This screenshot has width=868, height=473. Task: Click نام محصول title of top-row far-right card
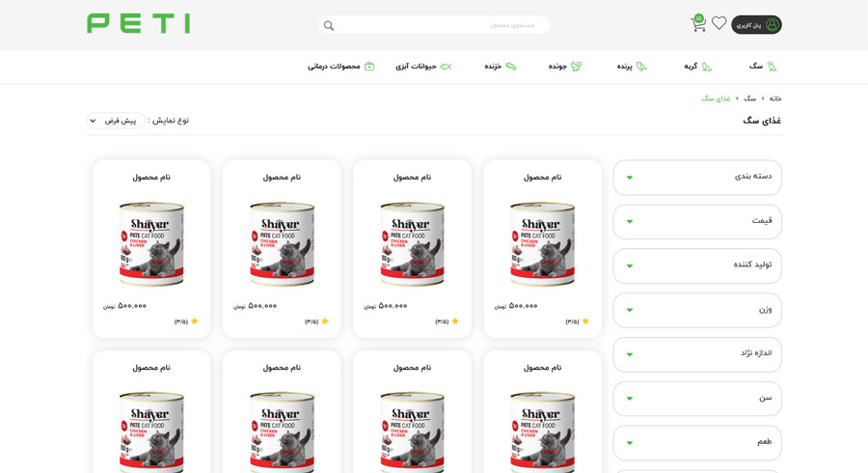pyautogui.click(x=542, y=178)
